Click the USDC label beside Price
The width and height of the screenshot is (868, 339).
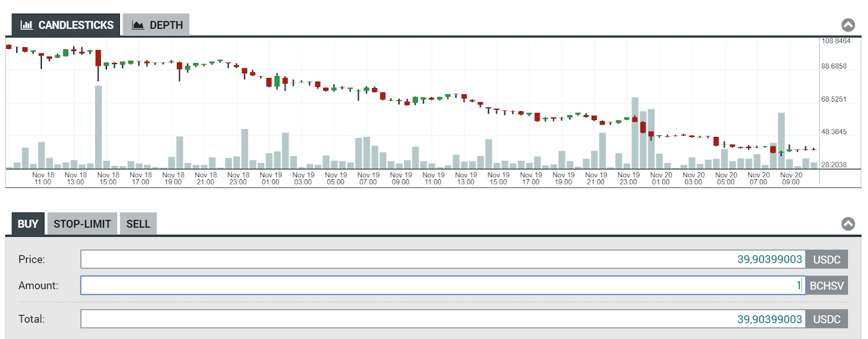point(826,259)
